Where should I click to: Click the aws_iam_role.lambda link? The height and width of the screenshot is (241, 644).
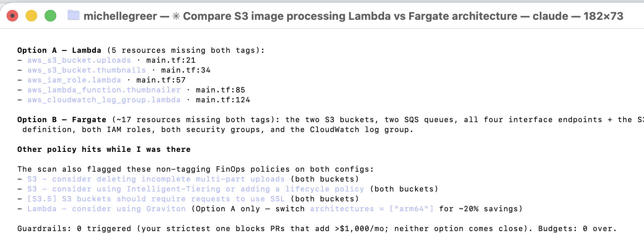(x=74, y=80)
